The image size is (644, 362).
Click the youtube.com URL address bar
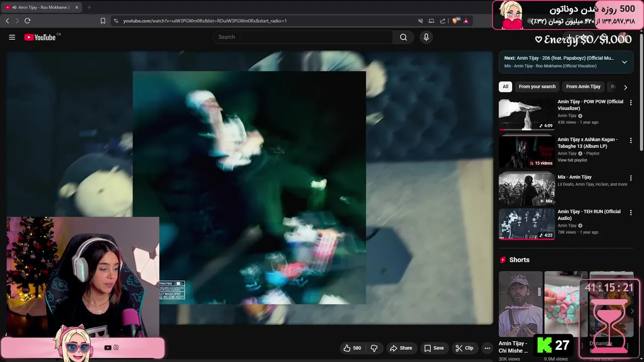click(x=205, y=21)
